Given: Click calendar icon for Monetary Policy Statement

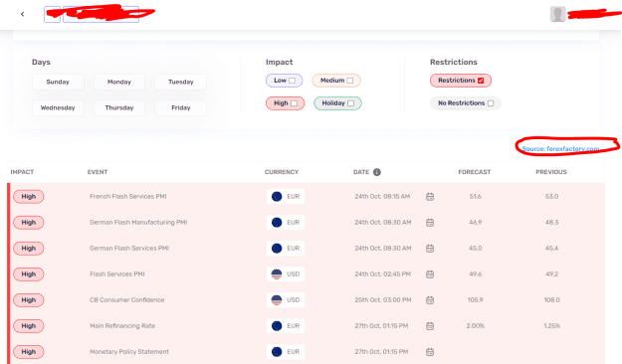Looking at the screenshot, I should [x=430, y=352].
